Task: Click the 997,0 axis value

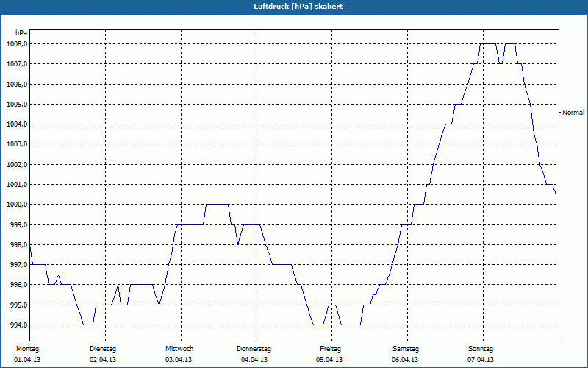Action: click(x=18, y=265)
